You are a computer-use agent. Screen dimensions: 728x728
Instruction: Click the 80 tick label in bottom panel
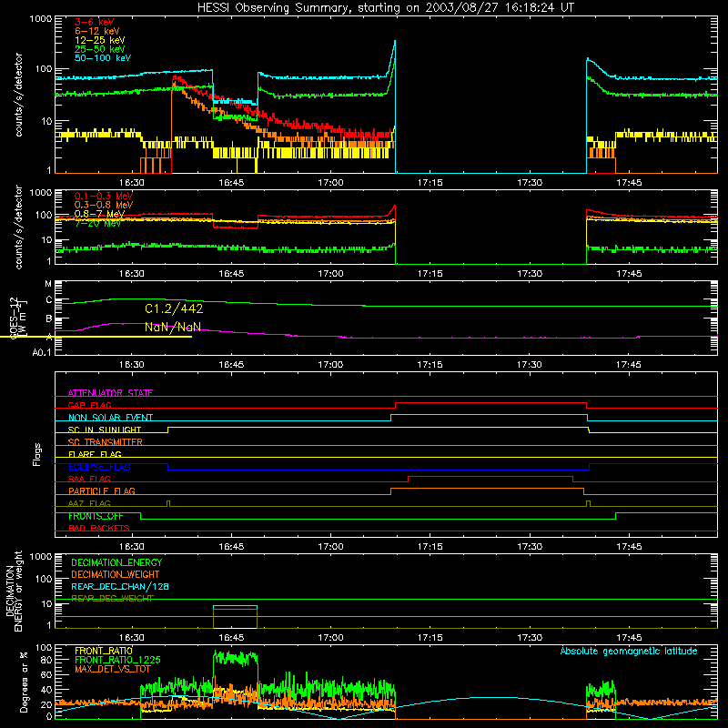pos(46,660)
